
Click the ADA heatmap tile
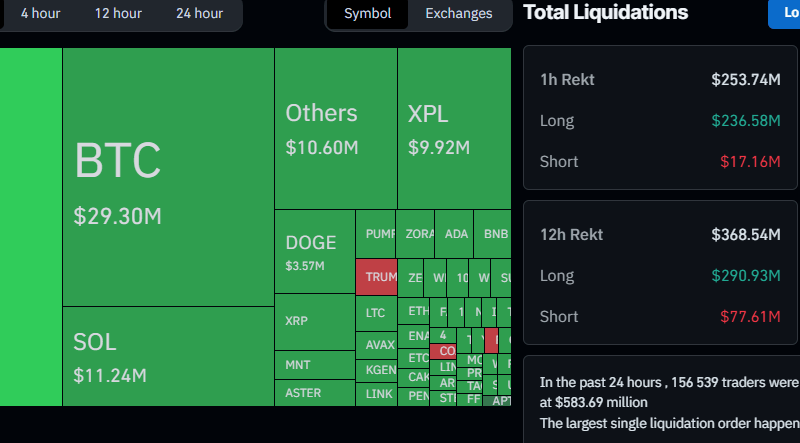455,234
